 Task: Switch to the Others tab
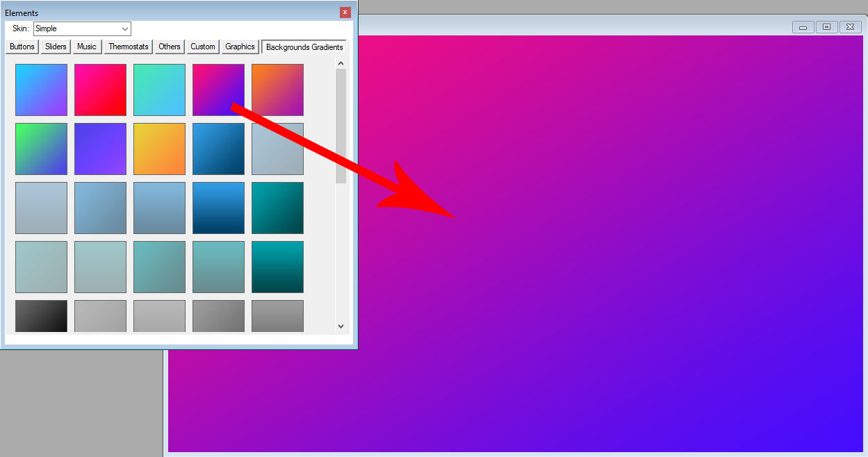[170, 47]
